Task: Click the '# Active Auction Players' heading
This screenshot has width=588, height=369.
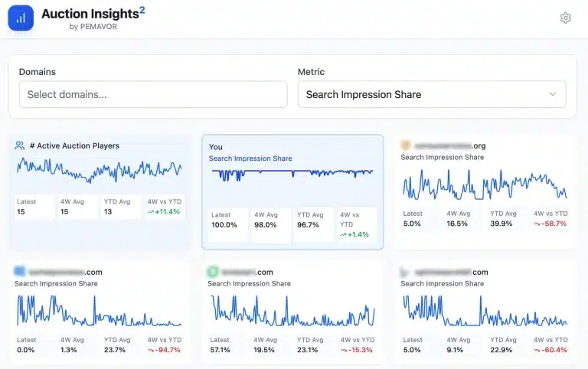Action: (x=74, y=145)
